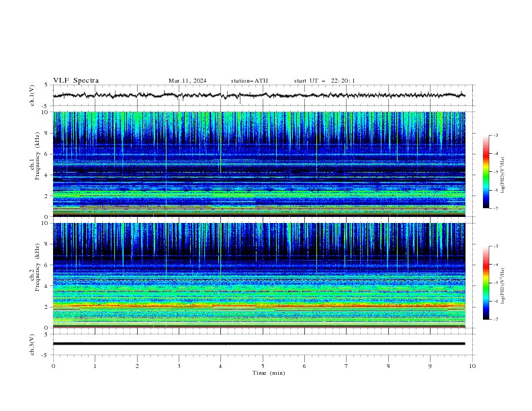
Task: Select the date text "Mar.11, 2024"
Action: click(x=187, y=81)
